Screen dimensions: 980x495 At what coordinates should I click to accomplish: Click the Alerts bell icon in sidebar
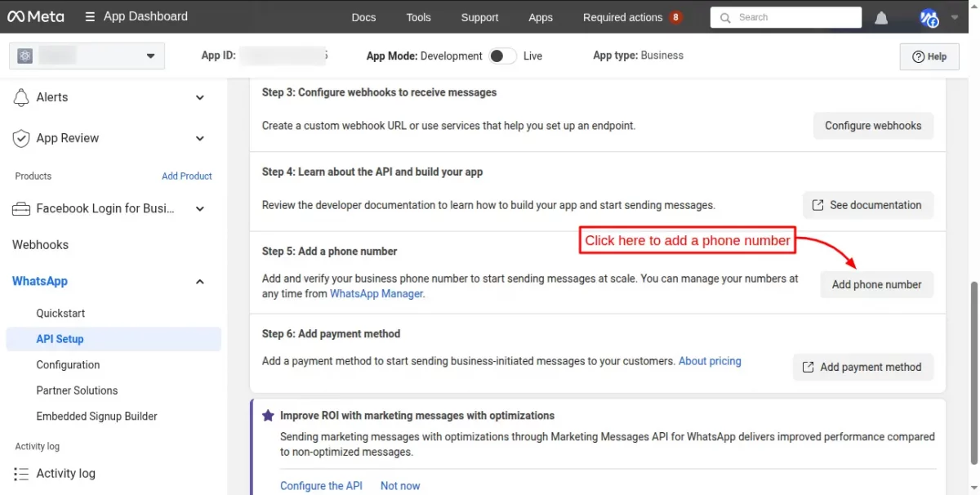(21, 97)
